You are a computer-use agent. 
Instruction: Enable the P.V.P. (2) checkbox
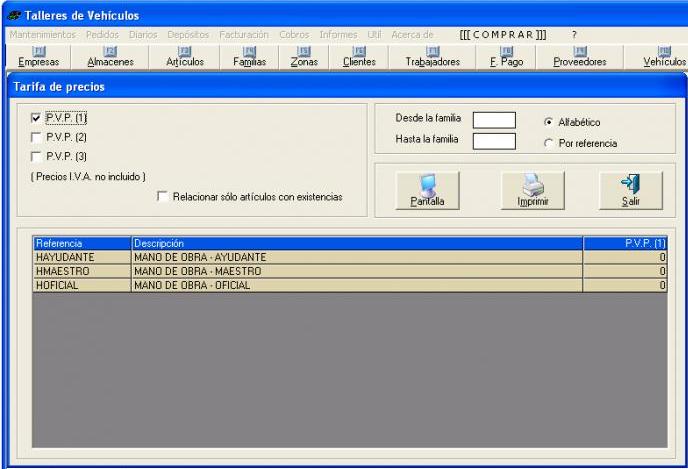coord(36,137)
